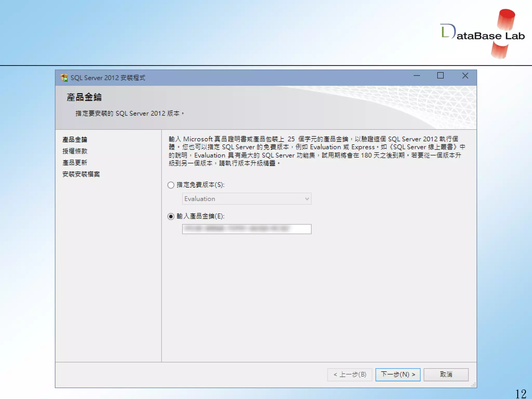This screenshot has width=532, height=399.
Task: Click the SQL Server setup title bar icon
Action: pos(64,78)
